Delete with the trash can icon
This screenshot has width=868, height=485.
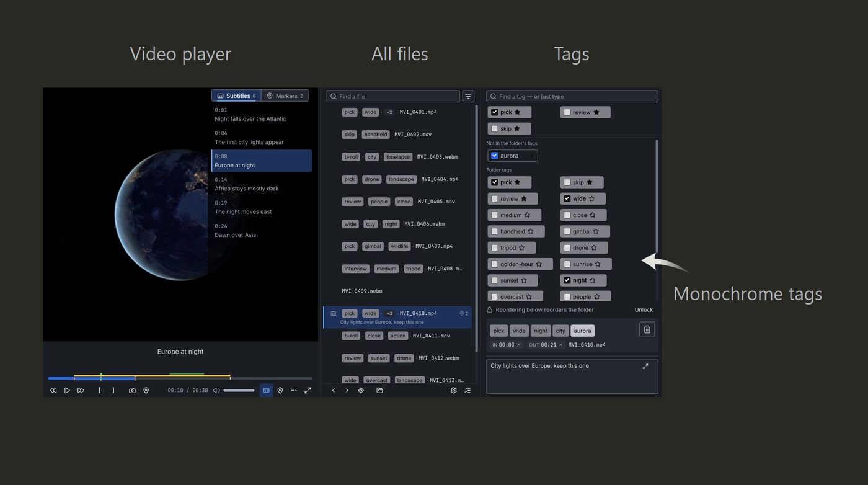(647, 329)
